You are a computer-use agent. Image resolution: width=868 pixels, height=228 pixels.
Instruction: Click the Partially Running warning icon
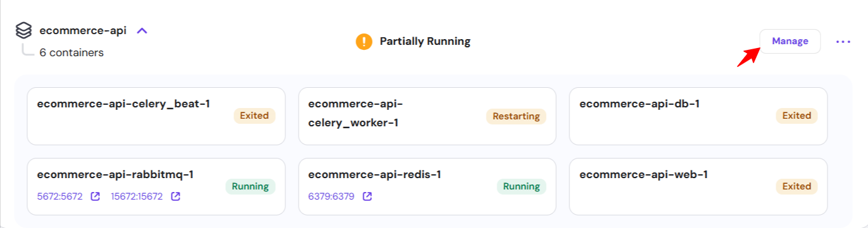pos(364,42)
